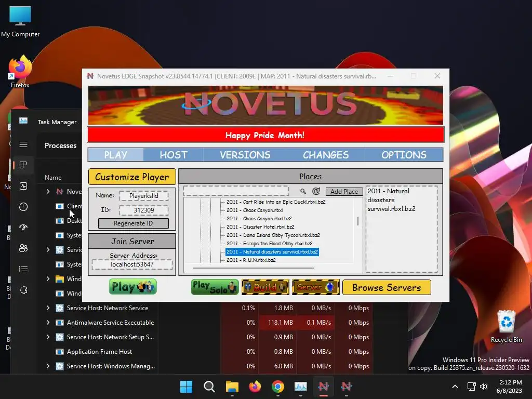Open Startup apps icon in Task Manager sidebar
This screenshot has height=399, width=532.
[x=23, y=228]
